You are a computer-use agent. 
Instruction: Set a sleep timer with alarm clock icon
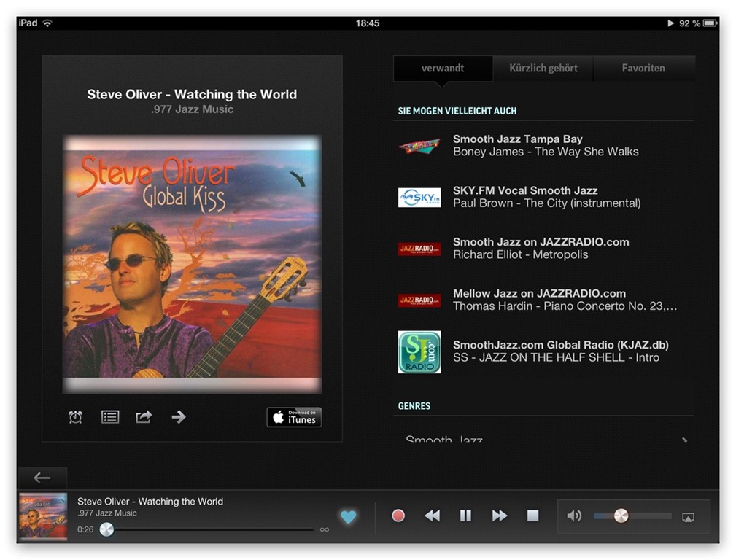tap(75, 417)
